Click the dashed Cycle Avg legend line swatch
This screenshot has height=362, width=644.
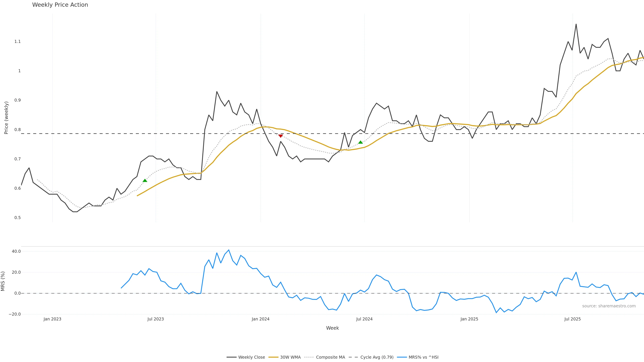(x=354, y=357)
